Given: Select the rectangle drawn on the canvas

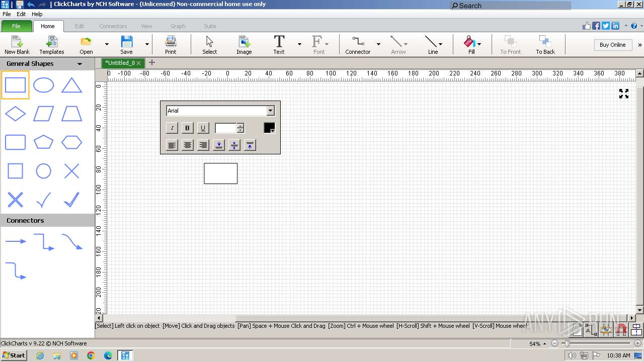Looking at the screenshot, I should coord(221,173).
